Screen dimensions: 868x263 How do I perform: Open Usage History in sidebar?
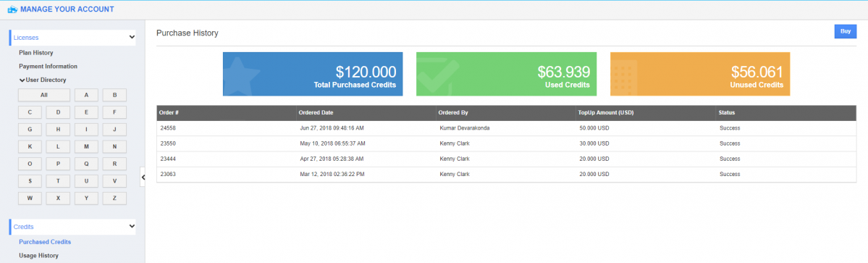39,256
